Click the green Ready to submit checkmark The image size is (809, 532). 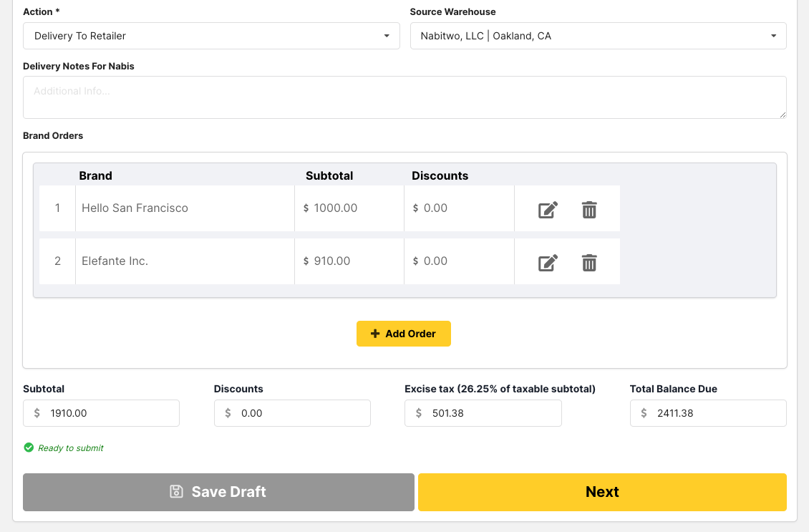coord(29,448)
